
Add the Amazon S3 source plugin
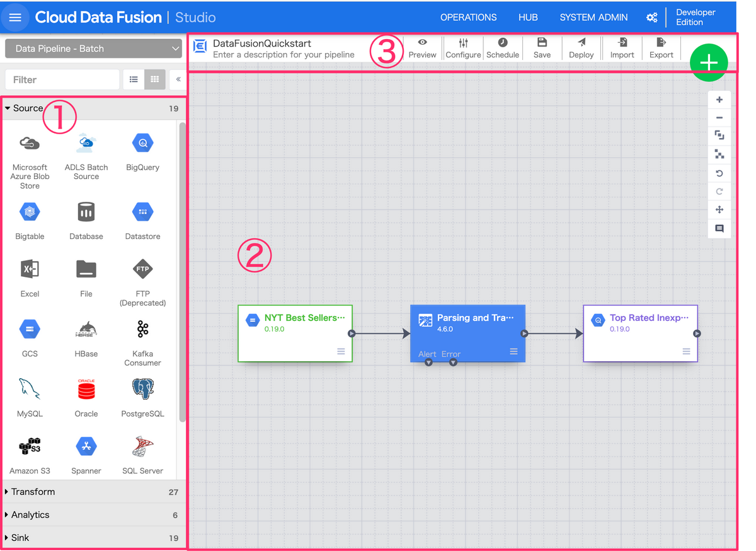click(x=30, y=455)
